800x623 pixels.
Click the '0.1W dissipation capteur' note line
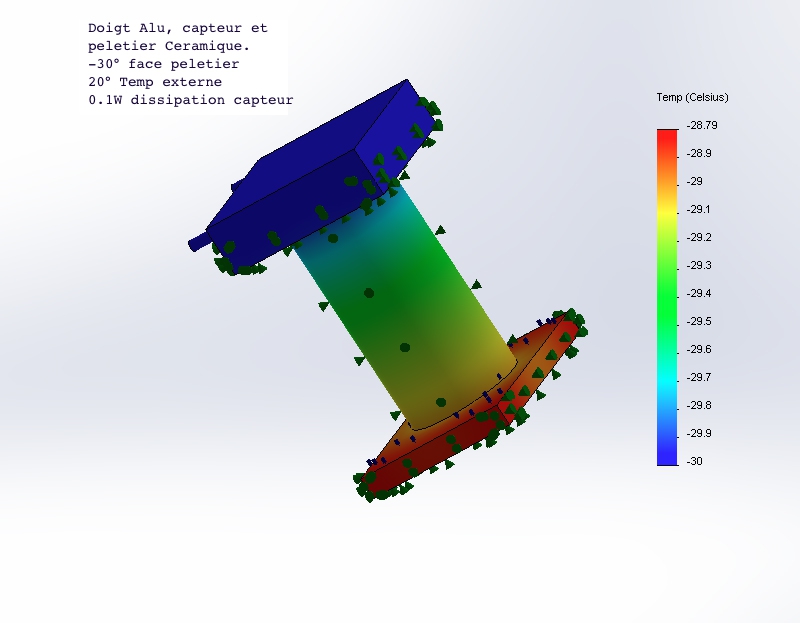click(x=191, y=100)
